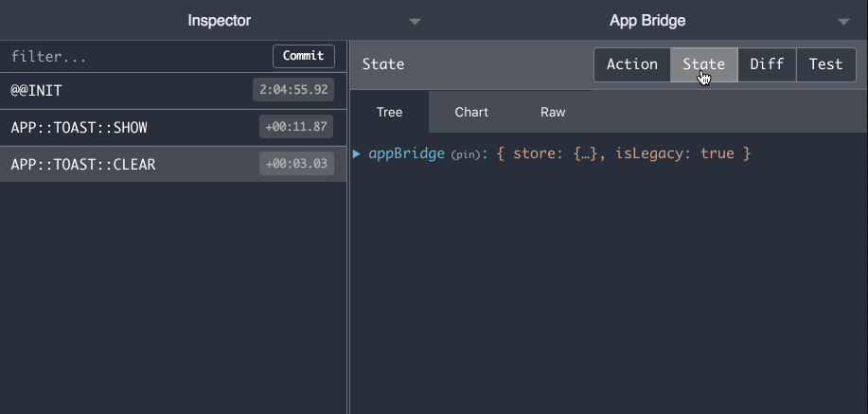The width and height of the screenshot is (868, 414).
Task: Click the +00:11.87 timestamp badge
Action: point(296,127)
